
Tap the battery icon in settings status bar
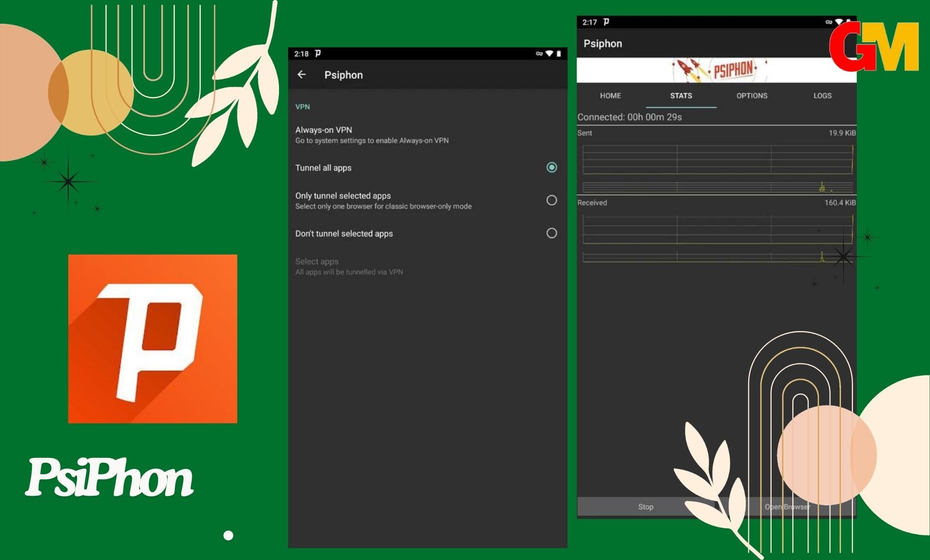click(558, 54)
